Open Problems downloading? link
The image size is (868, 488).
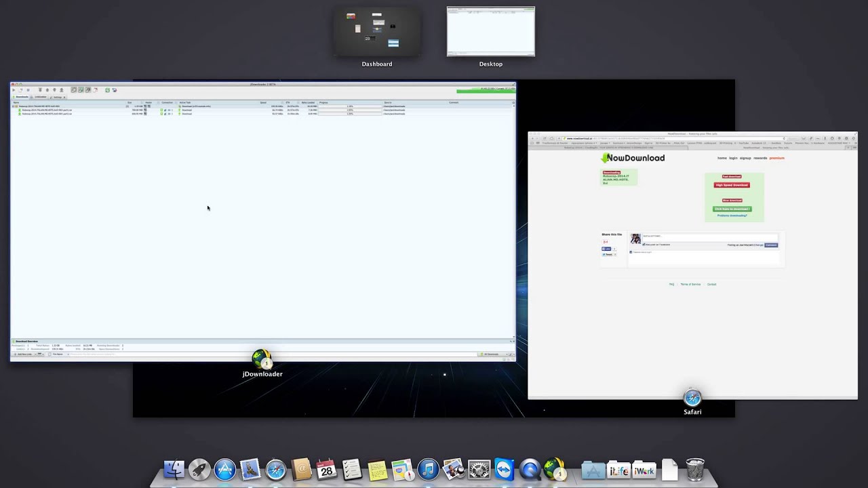pos(732,216)
